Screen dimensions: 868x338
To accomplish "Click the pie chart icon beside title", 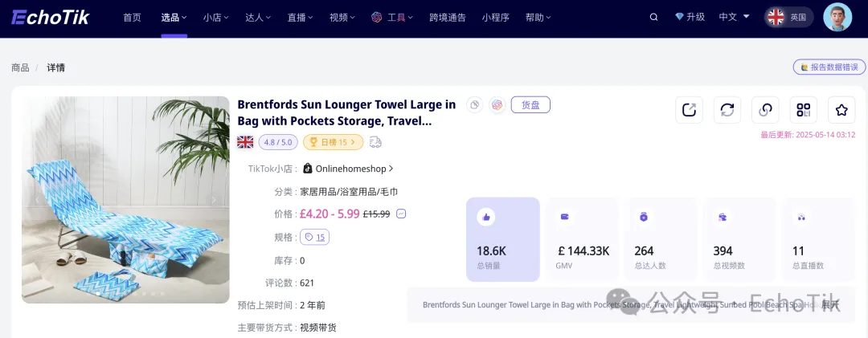I will point(474,104).
